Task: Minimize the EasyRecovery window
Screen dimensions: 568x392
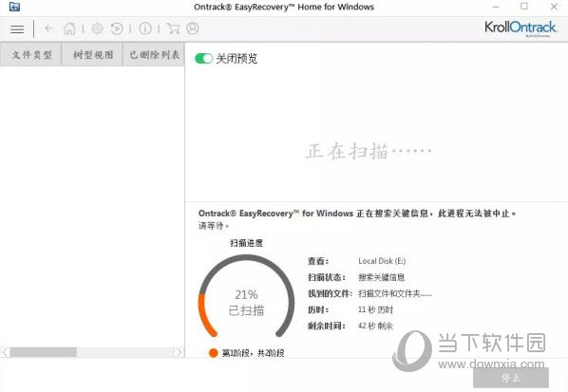Action: [496, 7]
